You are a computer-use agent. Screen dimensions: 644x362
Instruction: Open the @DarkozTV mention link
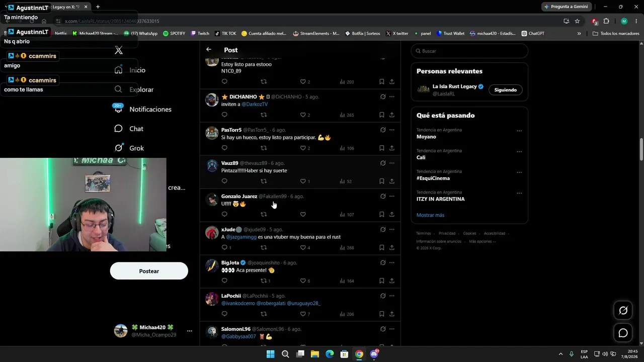pyautogui.click(x=255, y=104)
